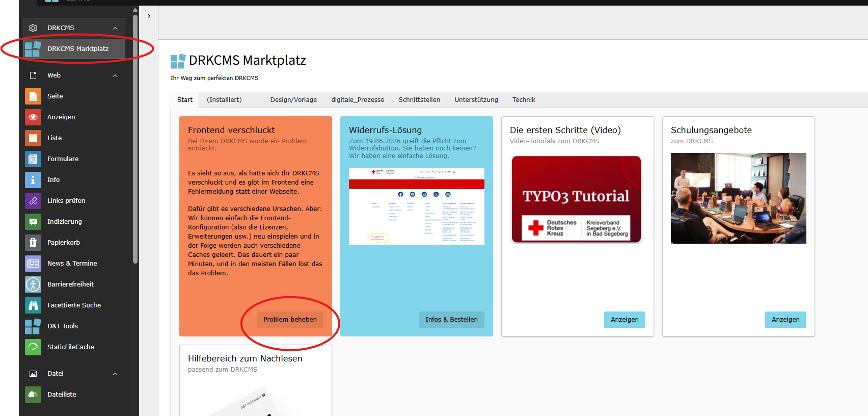
Task: Select the StaticFileCache menu entry label
Action: 71,347
